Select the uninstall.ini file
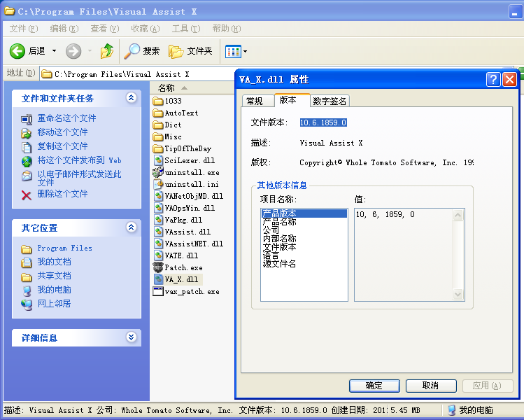Viewport: 524px width, 420px height. [186, 184]
